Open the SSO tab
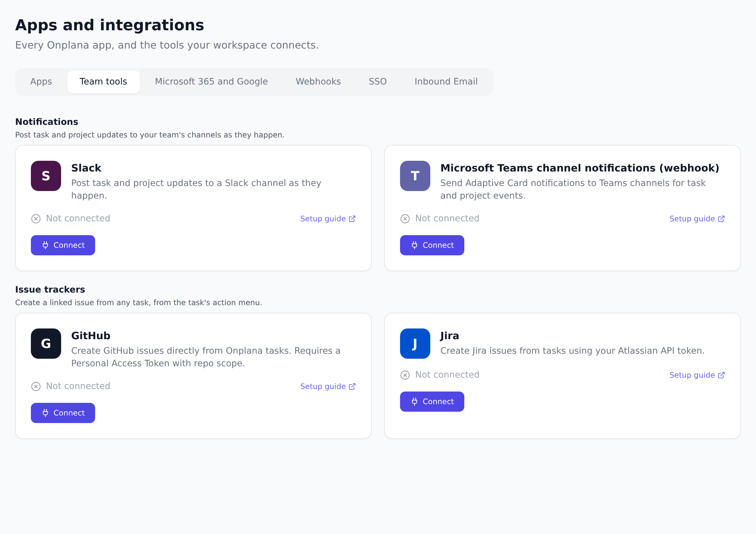Screen dimensions: 756x534 point(378,82)
